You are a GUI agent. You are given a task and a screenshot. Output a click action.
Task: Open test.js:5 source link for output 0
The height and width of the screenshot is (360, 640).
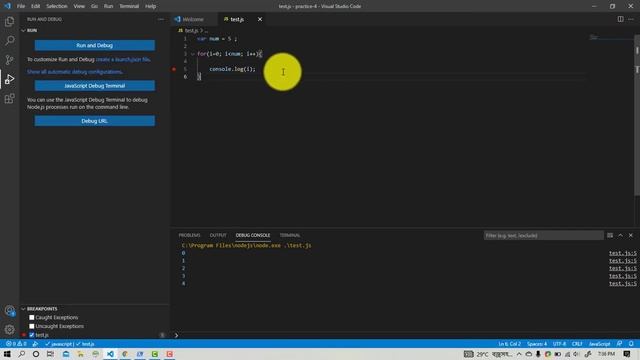(622, 253)
